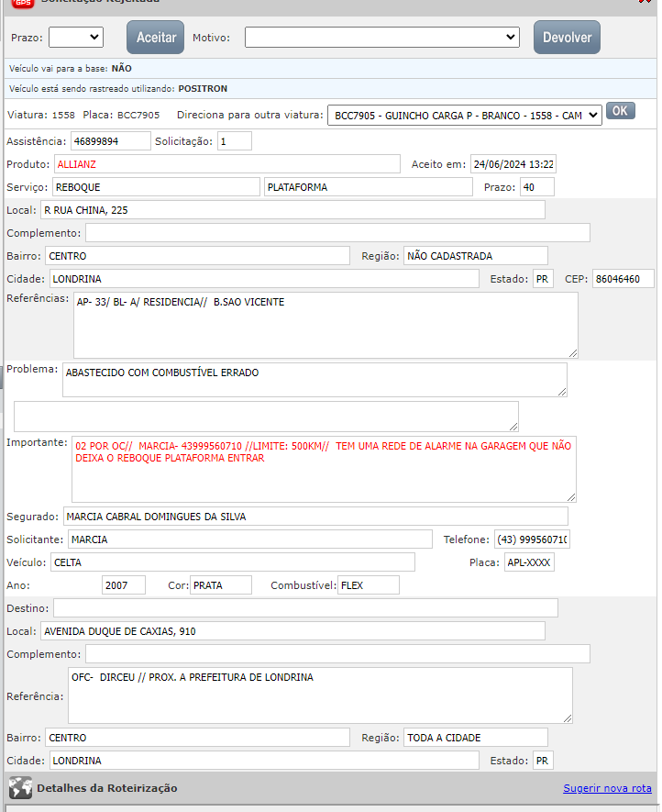Screen dimensions: 662x812
Task: Click the Estado field next to CEP
Action: point(543,279)
